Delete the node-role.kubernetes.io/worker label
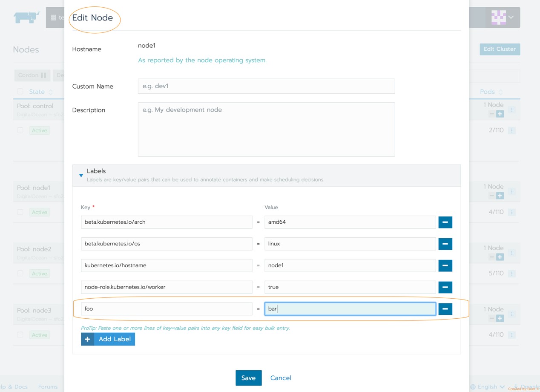 (445, 287)
